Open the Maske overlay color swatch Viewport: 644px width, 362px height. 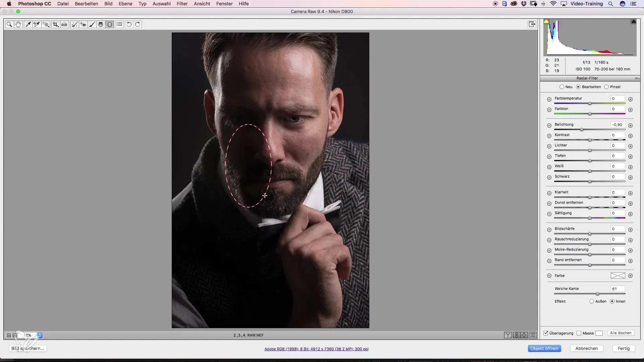599,333
